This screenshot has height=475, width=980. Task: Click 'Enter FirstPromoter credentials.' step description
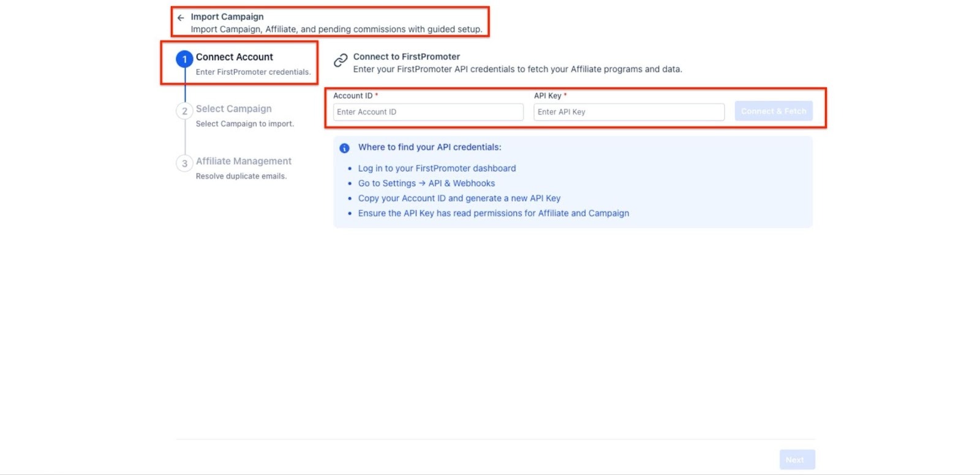[254, 72]
